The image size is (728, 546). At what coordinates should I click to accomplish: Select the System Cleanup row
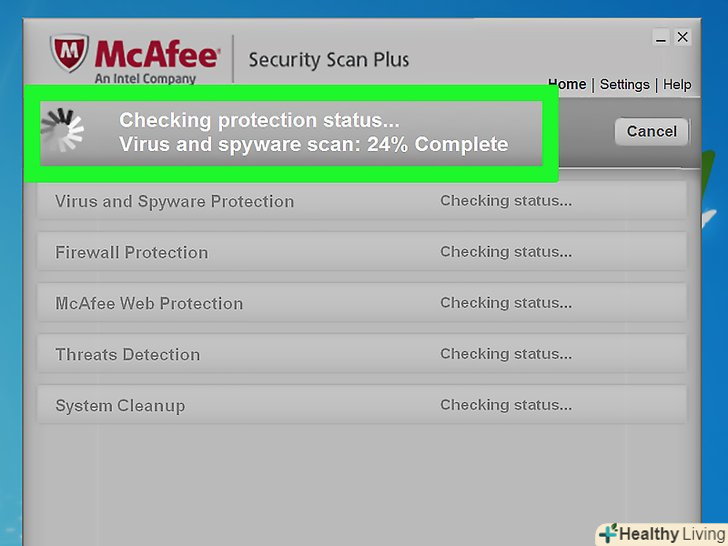tap(120, 406)
